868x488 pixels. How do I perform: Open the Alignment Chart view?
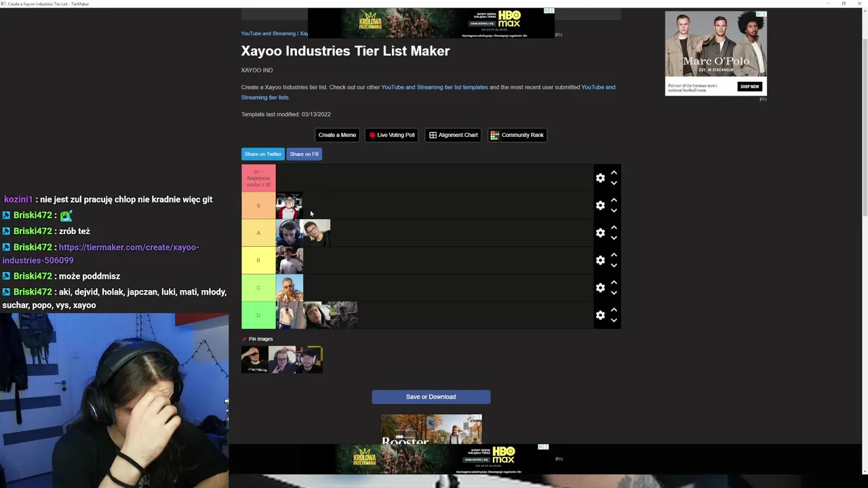(453, 135)
